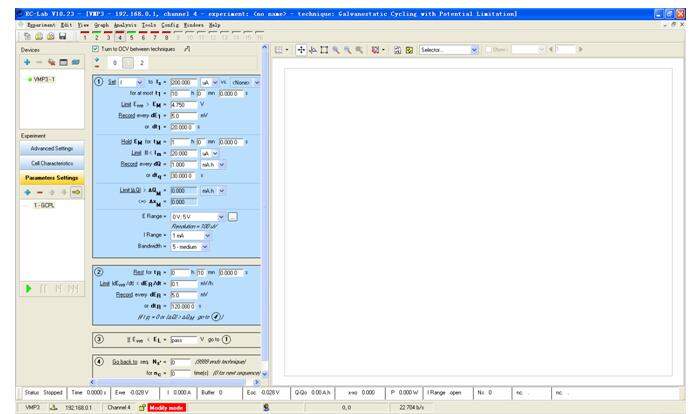Select channel 1 in the channel bar
Image resolution: width=690 pixels, height=414 pixels.
pos(85,37)
